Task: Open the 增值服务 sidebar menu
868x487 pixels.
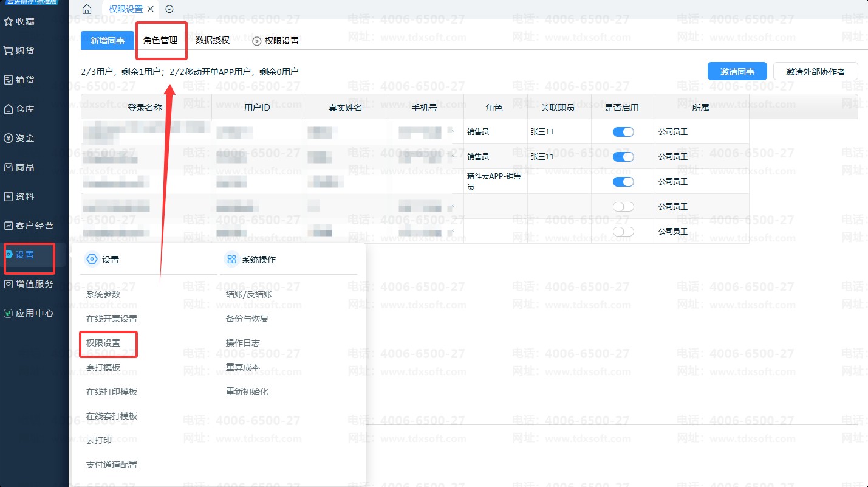Action: [x=34, y=284]
